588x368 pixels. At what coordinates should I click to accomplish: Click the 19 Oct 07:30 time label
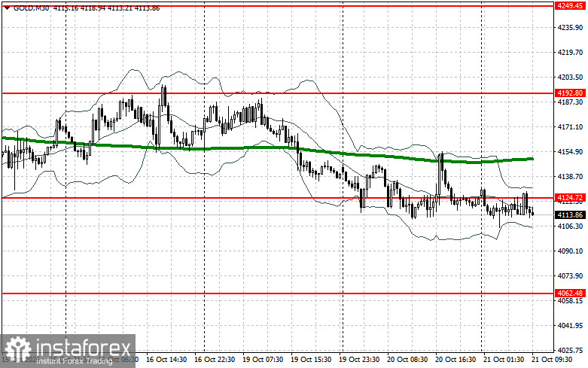click(x=263, y=360)
